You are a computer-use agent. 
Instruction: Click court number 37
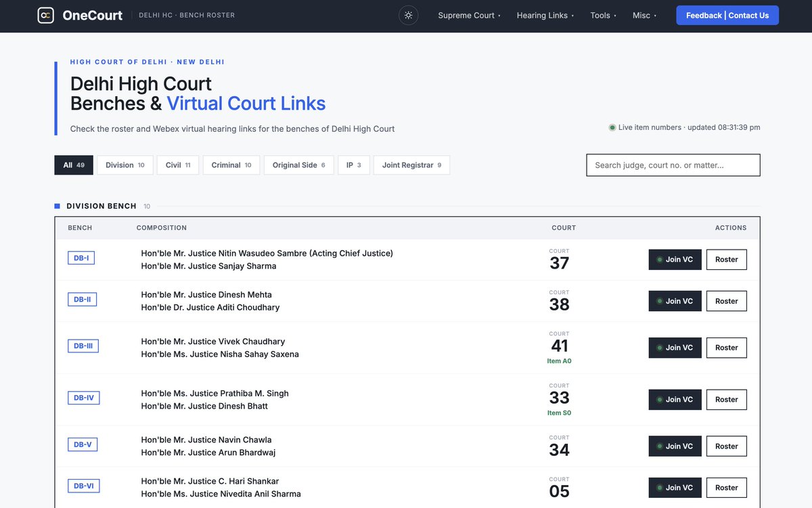(x=560, y=263)
